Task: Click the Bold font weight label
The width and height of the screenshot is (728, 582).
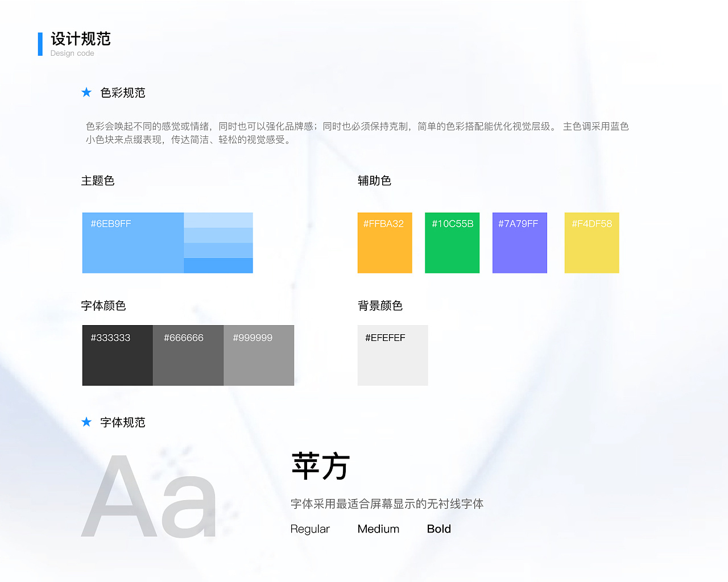Action: 439,529
